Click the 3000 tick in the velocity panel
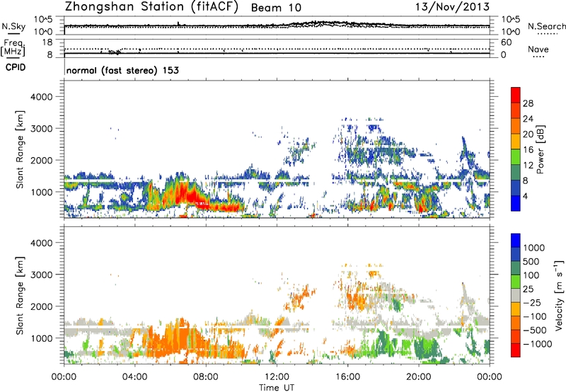 pos(42,275)
